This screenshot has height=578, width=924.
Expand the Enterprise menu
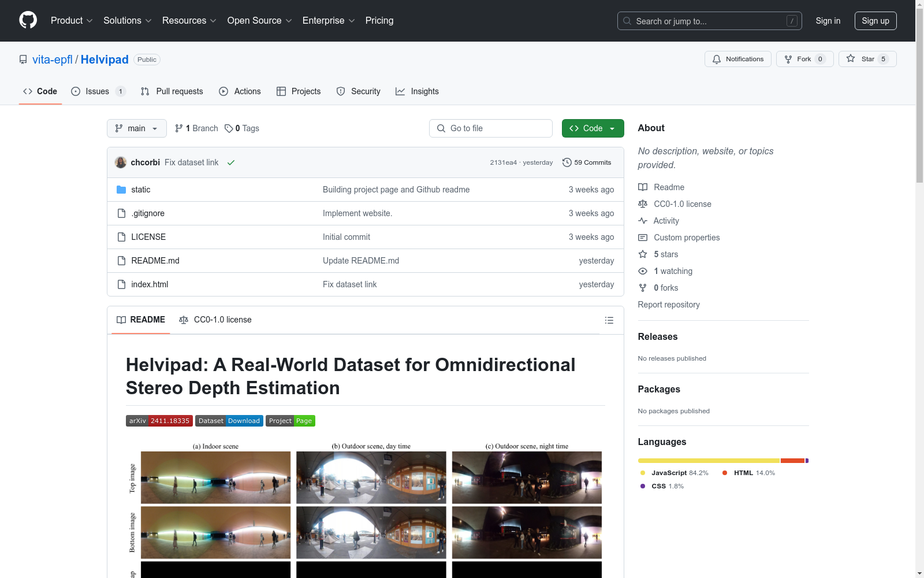pos(329,21)
